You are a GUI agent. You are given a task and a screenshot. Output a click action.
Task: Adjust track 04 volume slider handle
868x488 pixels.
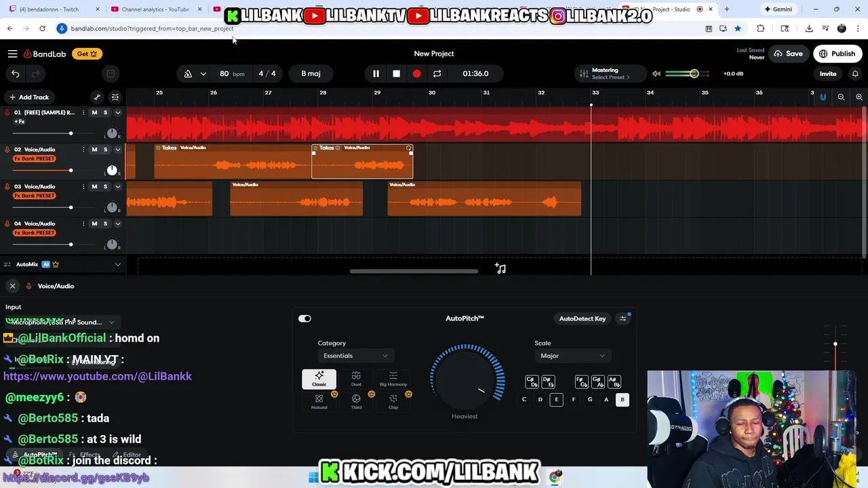(71, 244)
